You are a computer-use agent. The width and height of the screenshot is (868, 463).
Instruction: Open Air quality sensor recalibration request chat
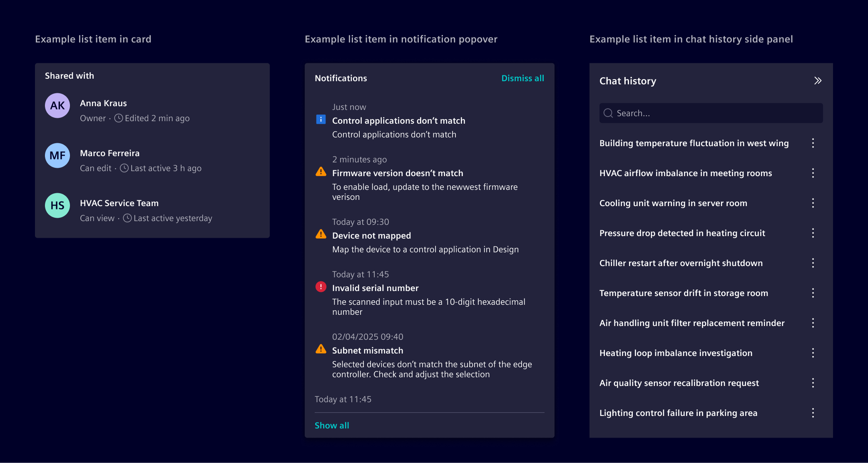(x=679, y=383)
